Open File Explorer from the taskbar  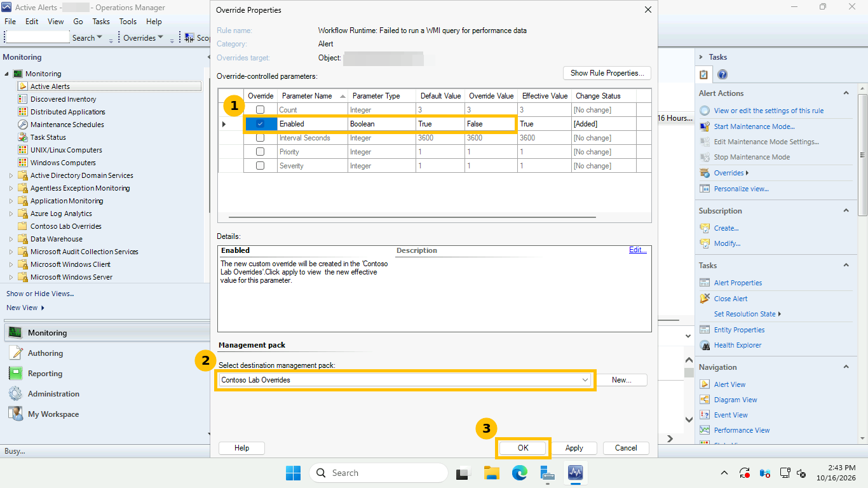tap(491, 473)
